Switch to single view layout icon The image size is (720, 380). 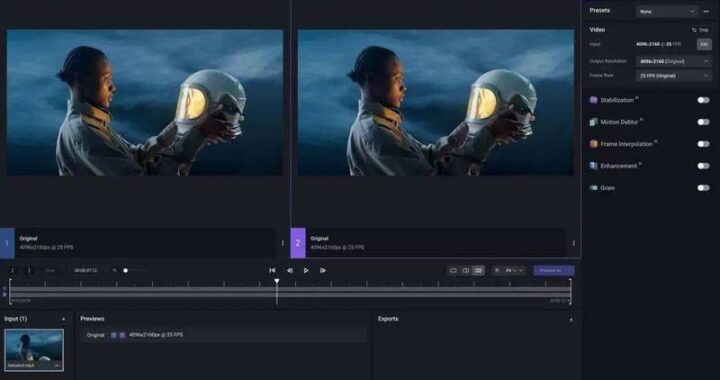pyautogui.click(x=453, y=271)
